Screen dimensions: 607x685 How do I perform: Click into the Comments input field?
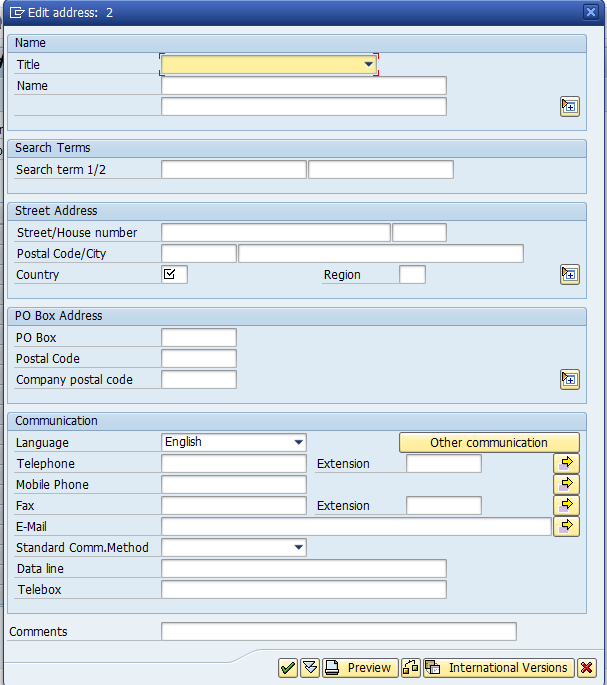[338, 631]
